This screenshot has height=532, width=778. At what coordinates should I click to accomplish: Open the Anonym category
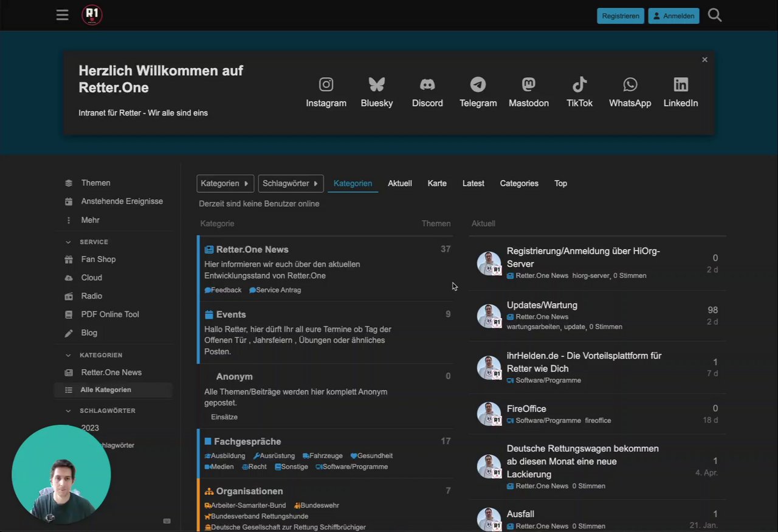(x=235, y=376)
